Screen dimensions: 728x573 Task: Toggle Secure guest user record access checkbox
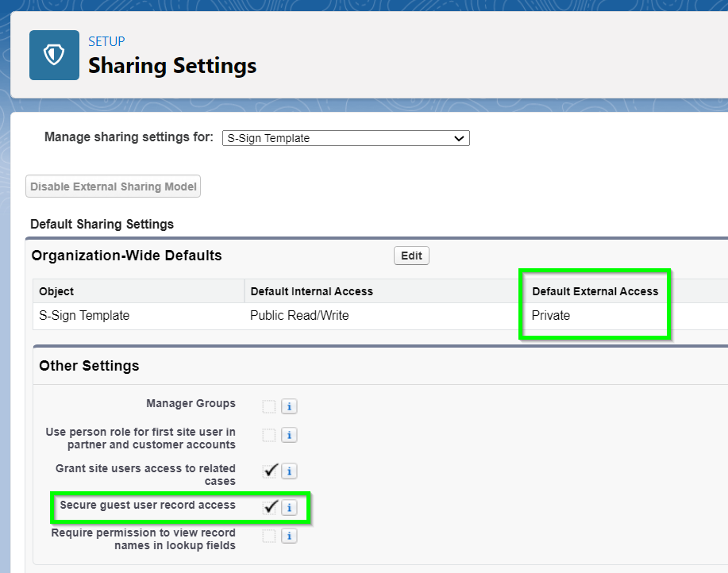point(270,507)
